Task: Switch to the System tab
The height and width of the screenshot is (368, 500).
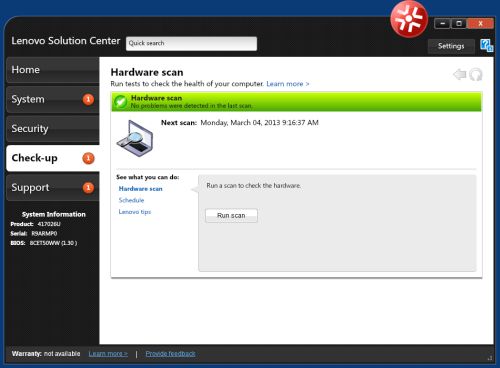Action: tap(53, 99)
